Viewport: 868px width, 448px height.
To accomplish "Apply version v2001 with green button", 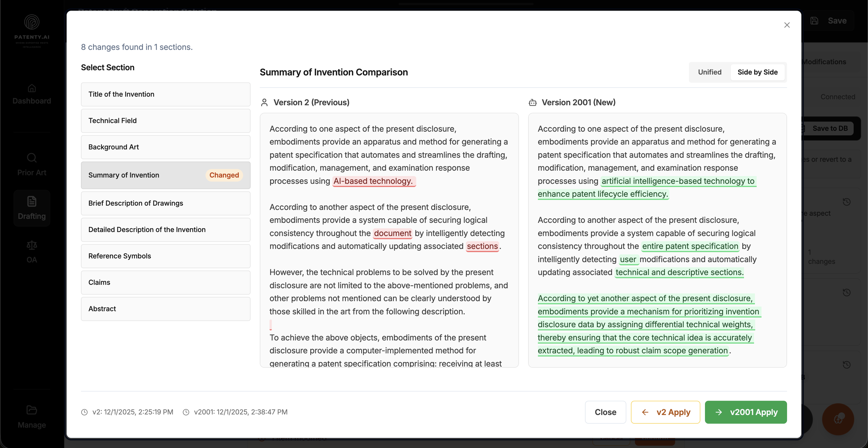I will coord(745,412).
